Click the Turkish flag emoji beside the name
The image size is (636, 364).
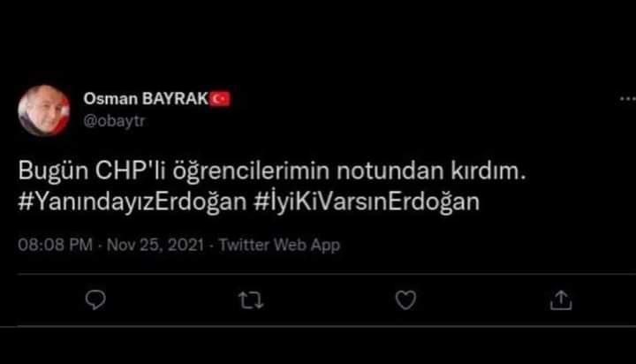pos(220,99)
